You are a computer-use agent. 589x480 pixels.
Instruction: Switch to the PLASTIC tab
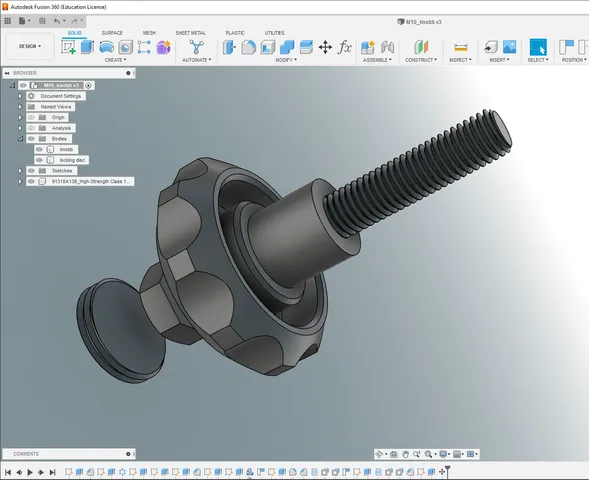click(235, 33)
